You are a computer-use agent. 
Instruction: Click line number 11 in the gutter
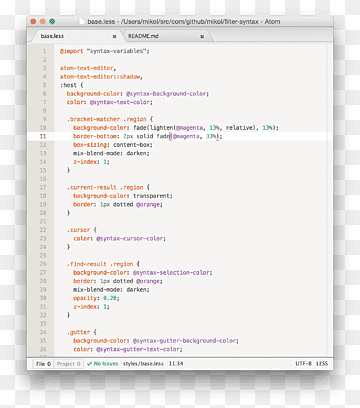(x=43, y=136)
